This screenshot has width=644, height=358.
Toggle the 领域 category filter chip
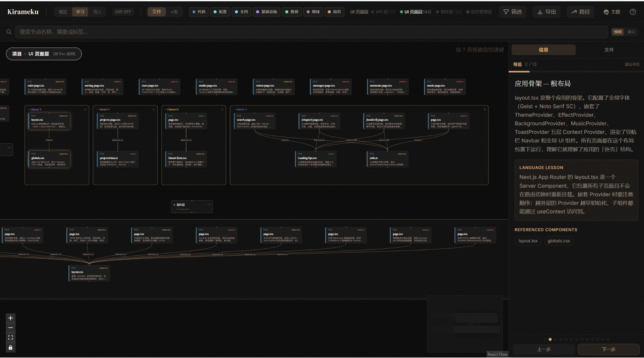(313, 12)
